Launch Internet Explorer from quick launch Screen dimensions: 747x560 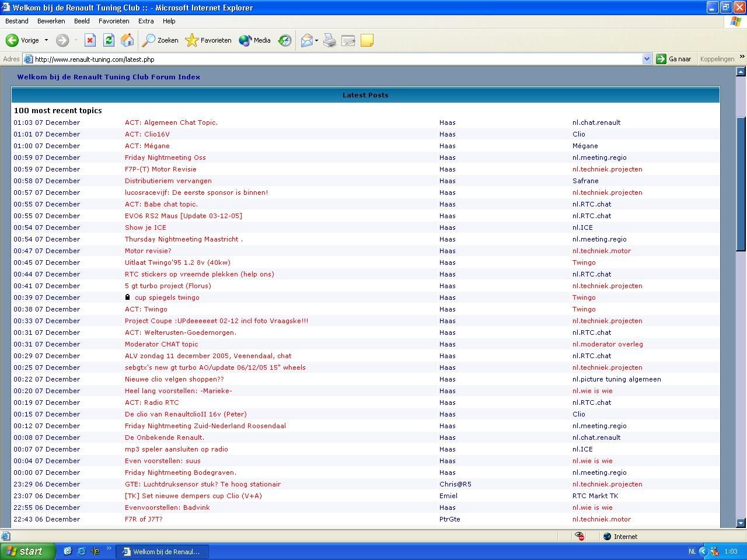82,551
